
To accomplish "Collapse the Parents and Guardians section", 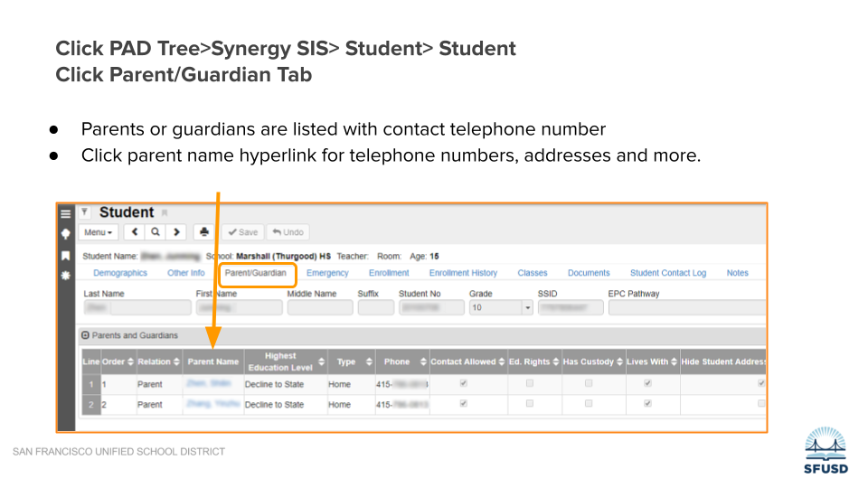I will tap(85, 335).
